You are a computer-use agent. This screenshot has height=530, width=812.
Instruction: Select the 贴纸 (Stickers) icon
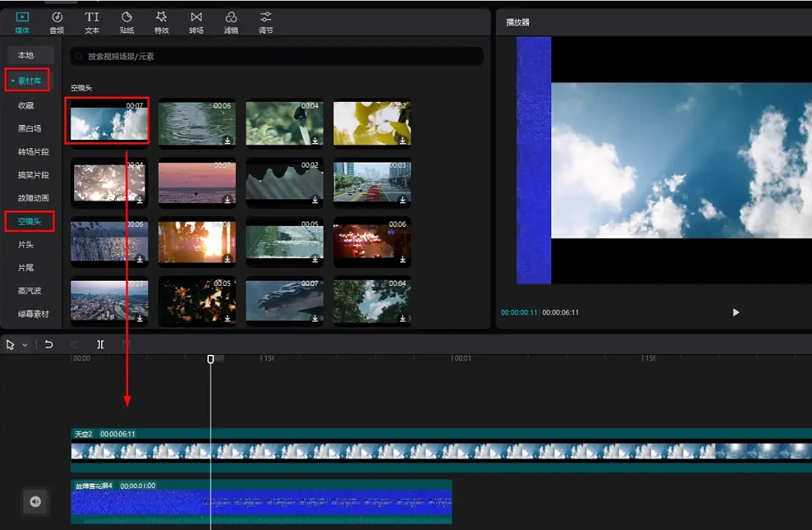click(127, 17)
